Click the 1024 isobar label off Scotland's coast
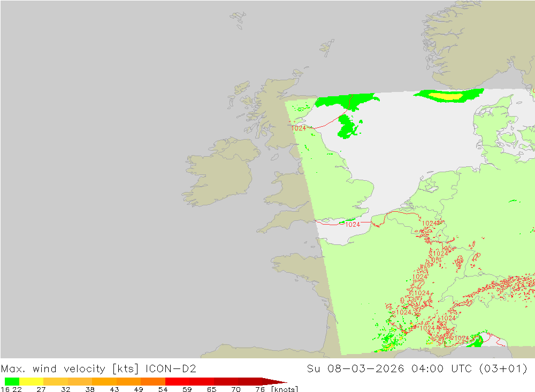 coord(299,128)
